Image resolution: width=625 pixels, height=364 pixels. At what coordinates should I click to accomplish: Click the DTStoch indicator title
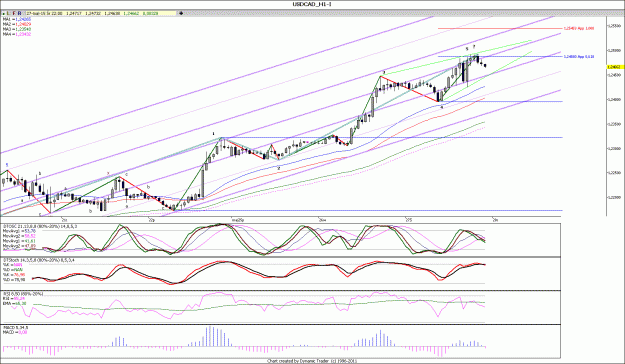click(x=39, y=260)
